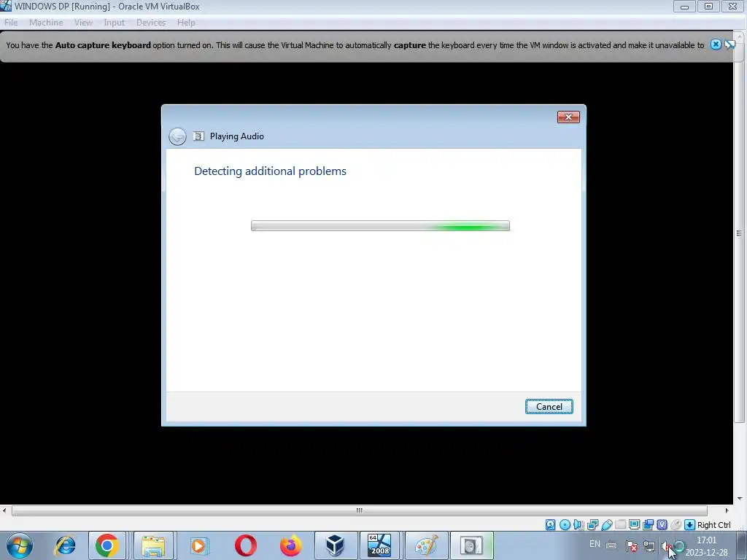
Task: Open the Input menu
Action: pos(114,23)
